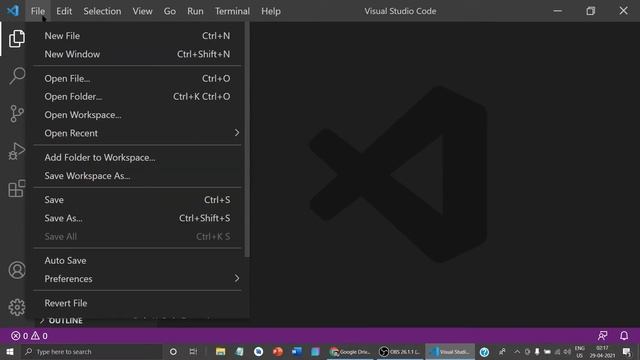Open the Search view in activity bar

click(x=17, y=76)
